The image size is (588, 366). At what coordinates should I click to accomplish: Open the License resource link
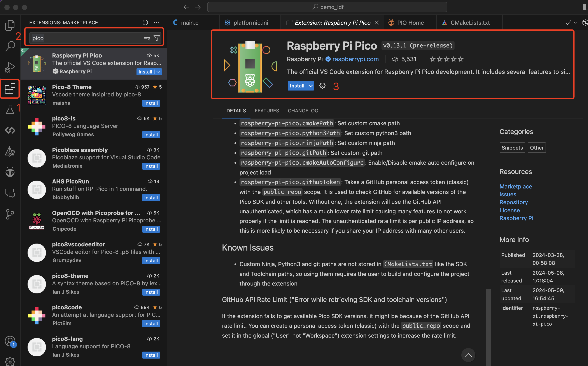click(509, 210)
